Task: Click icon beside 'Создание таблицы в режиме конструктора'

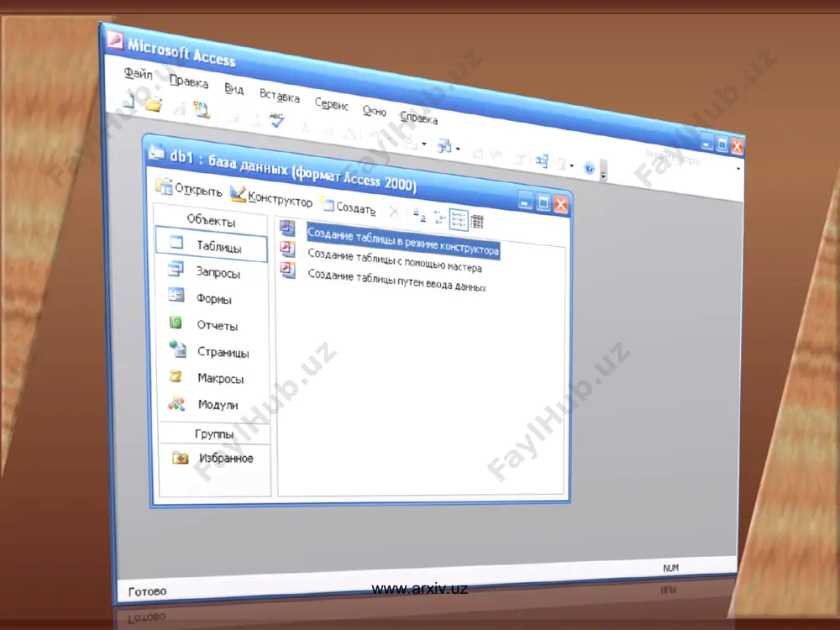Action: pos(287,228)
